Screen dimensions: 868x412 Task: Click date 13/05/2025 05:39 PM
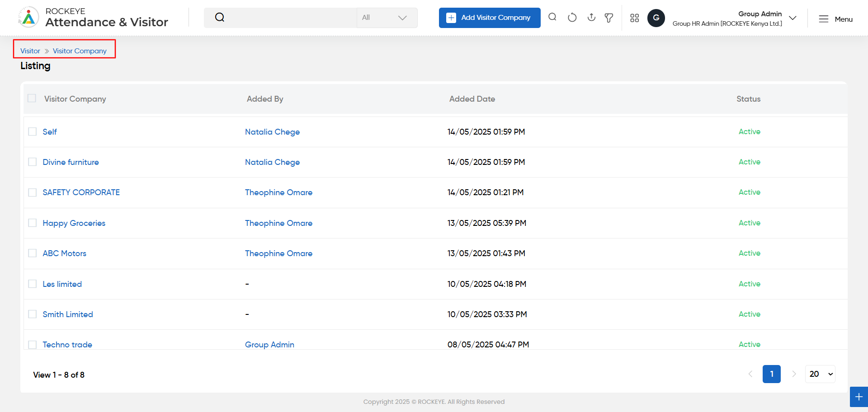tap(487, 223)
